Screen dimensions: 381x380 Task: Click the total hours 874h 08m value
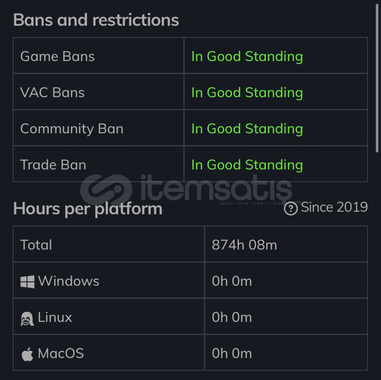click(x=244, y=245)
